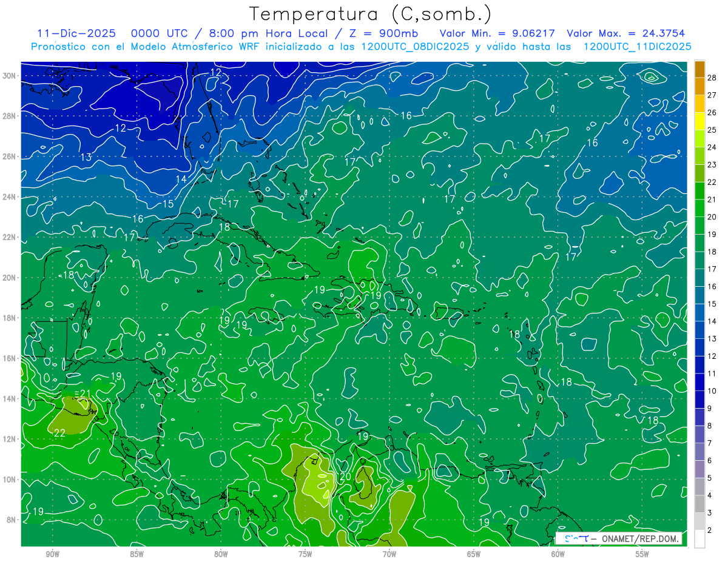Click the "1200UTC_11DIC2025" valid-until time text
This screenshot has width=728, height=562.
[x=637, y=47]
